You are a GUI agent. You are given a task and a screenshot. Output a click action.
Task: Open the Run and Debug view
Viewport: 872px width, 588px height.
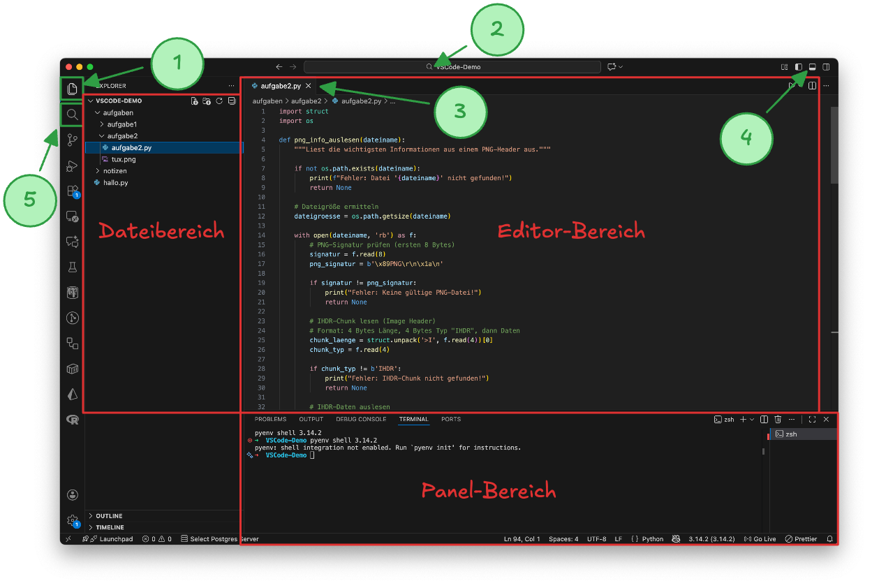pos(72,166)
